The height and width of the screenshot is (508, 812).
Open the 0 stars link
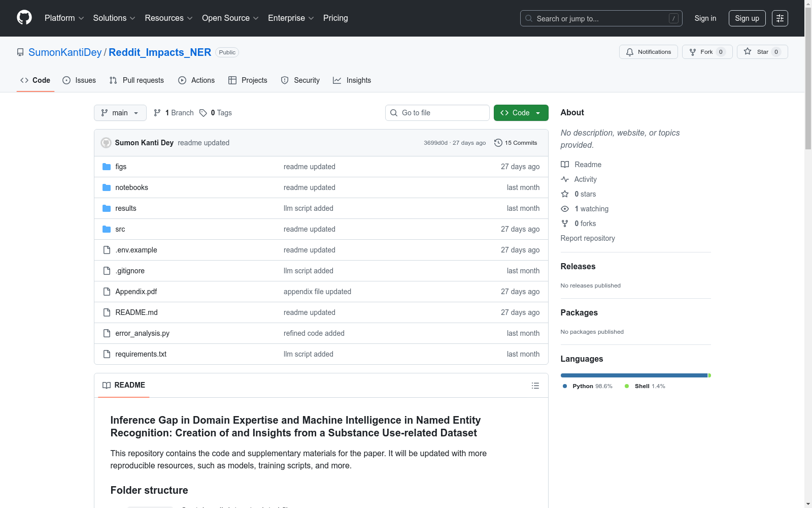(x=585, y=194)
